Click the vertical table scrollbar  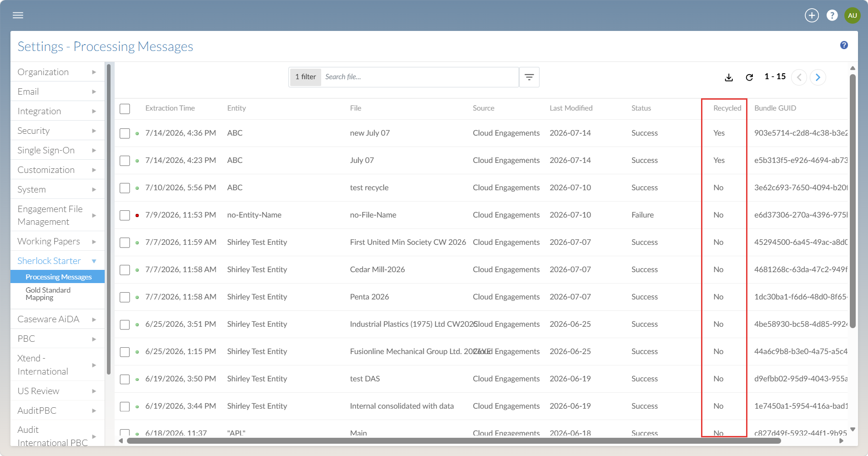pos(853,200)
